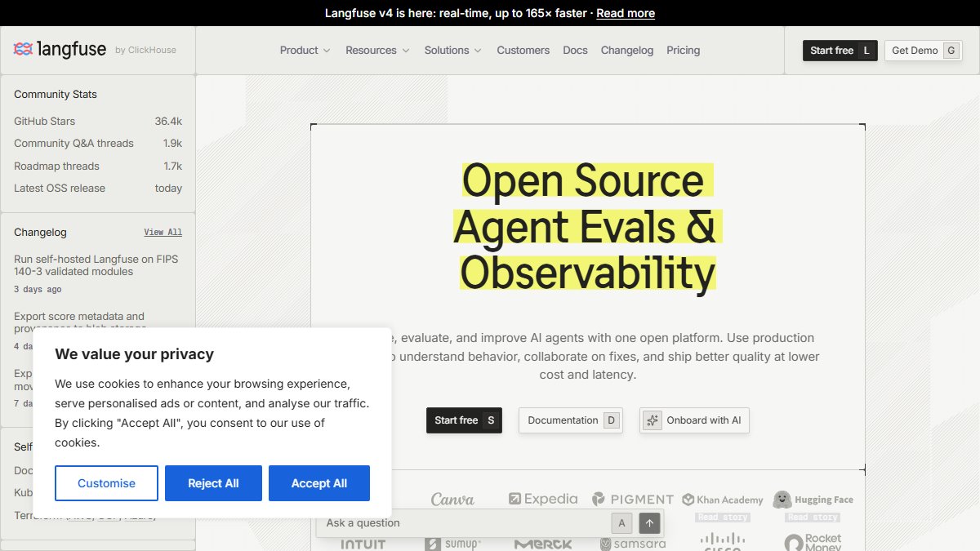Click Read story under Khan Academy
The width and height of the screenshot is (980, 551).
(723, 518)
